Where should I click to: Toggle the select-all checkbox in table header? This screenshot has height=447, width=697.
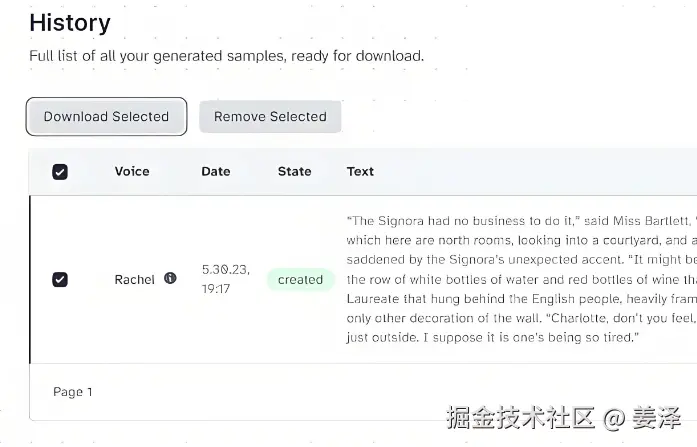click(x=60, y=172)
